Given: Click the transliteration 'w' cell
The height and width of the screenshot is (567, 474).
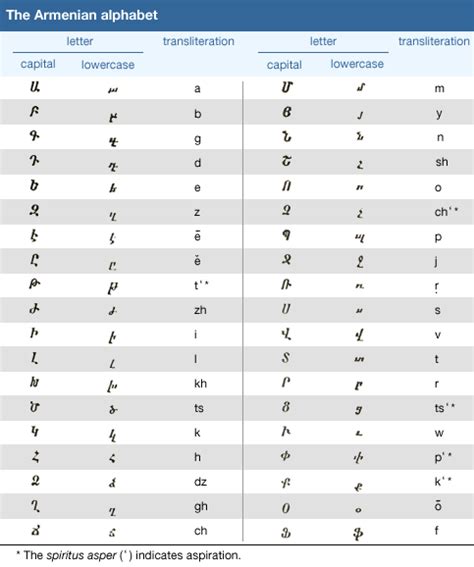Looking at the screenshot, I should (439, 433).
